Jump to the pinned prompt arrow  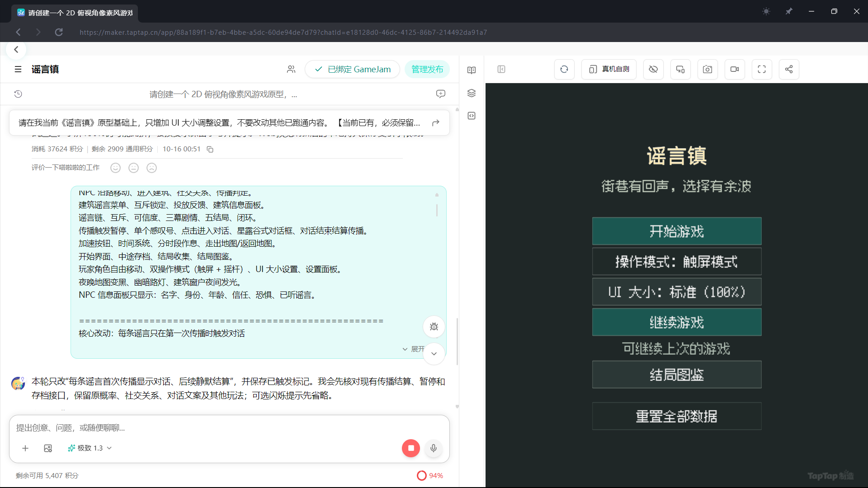436,123
